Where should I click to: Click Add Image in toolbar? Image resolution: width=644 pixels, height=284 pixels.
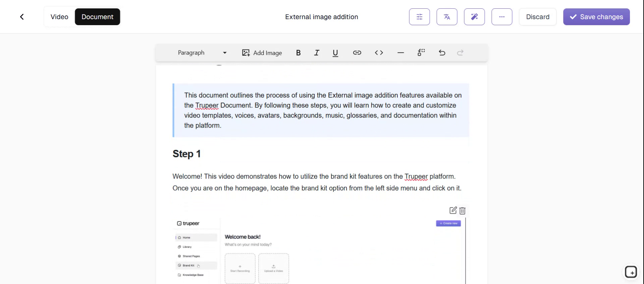[262, 53]
